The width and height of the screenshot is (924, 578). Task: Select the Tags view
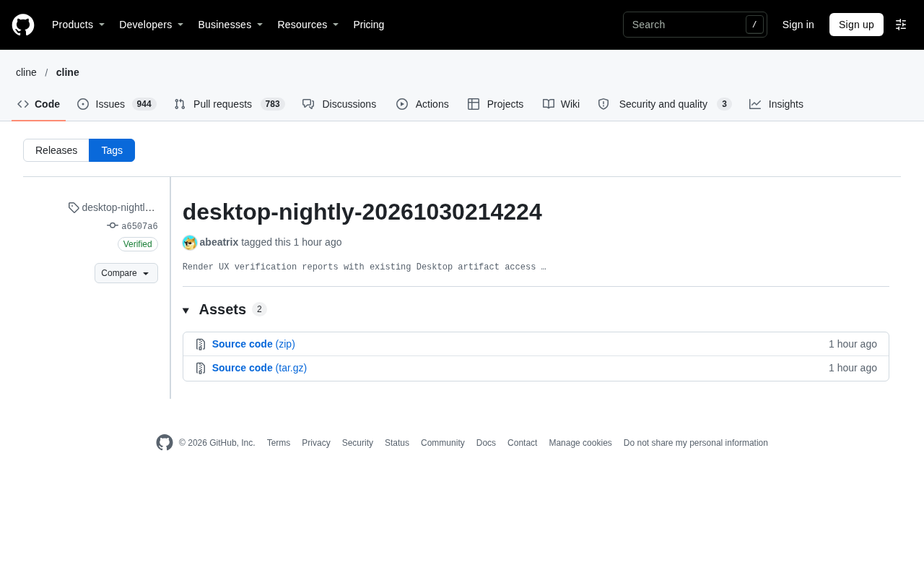(x=112, y=150)
